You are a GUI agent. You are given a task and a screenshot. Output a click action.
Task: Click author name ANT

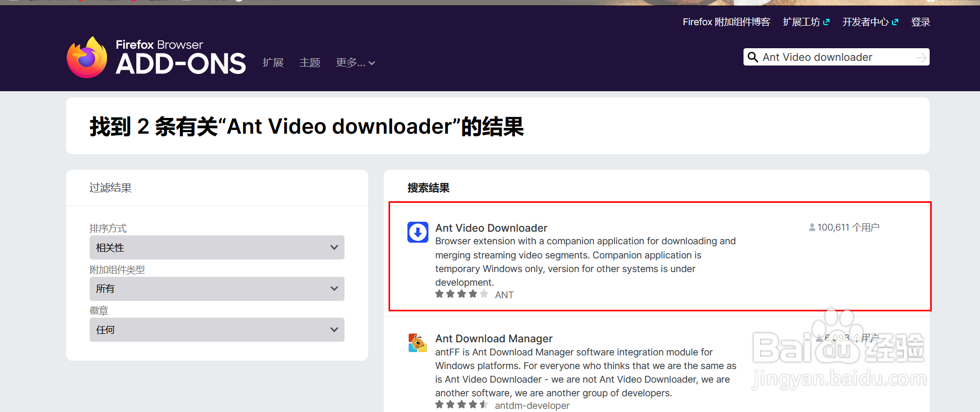pyautogui.click(x=504, y=295)
